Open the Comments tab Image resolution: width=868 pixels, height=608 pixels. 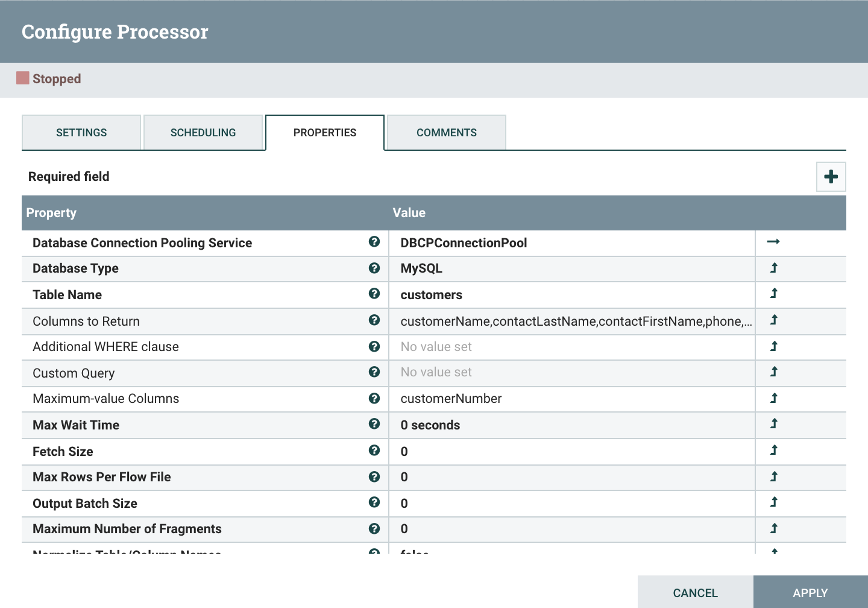(447, 133)
